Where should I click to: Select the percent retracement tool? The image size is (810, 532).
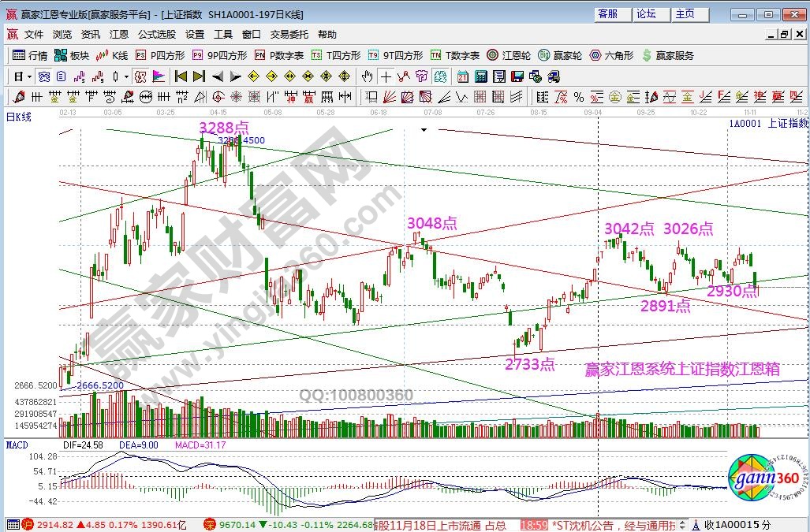579,97
